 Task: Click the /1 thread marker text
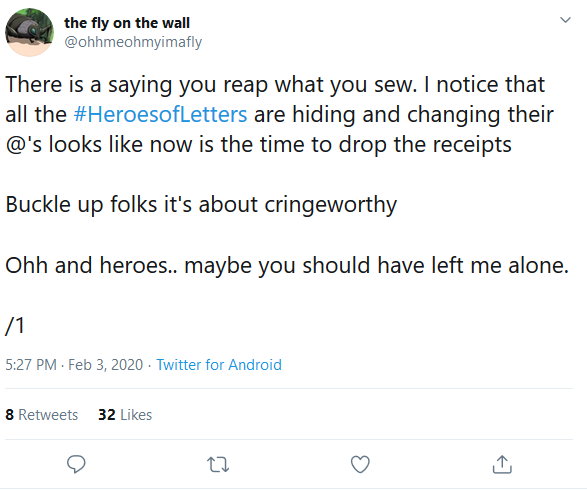(x=15, y=325)
